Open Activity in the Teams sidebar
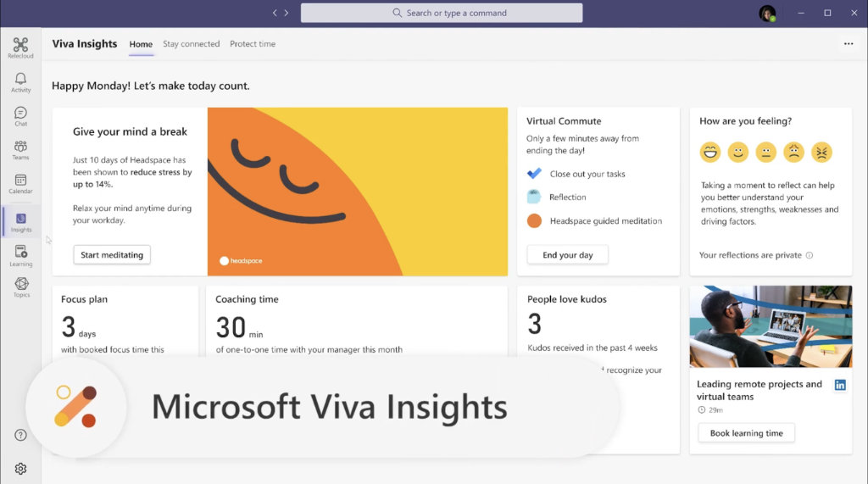The height and width of the screenshot is (484, 868). [20, 82]
